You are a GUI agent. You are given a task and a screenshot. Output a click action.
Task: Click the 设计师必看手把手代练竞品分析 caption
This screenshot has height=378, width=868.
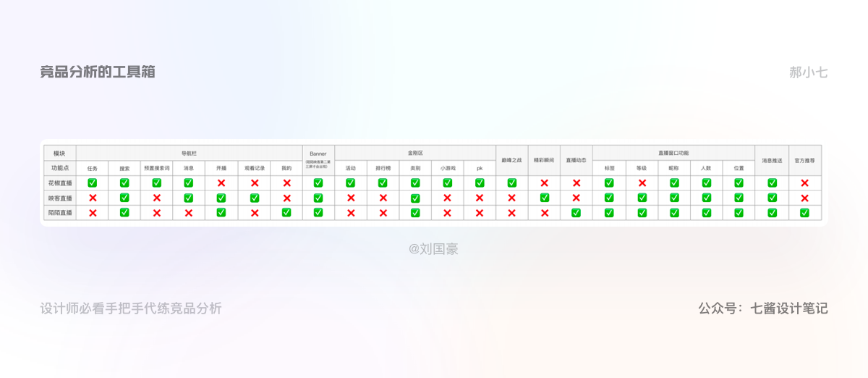coord(131,308)
